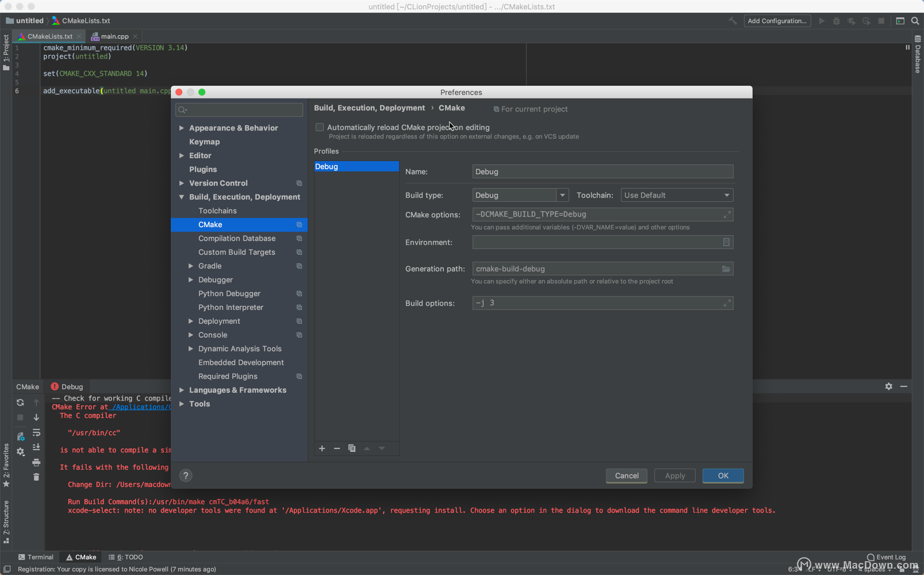Toggle soft-wrap in CMake output
Image resolution: width=924 pixels, height=575 pixels.
coord(36,432)
